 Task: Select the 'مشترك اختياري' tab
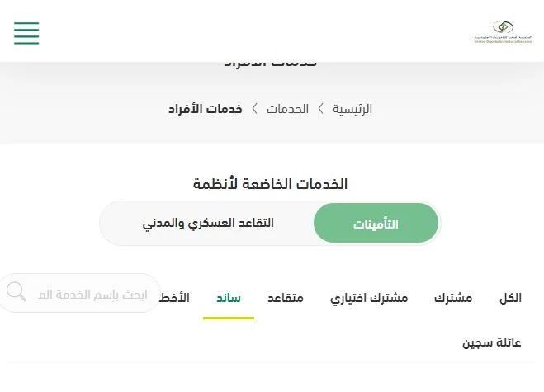(x=369, y=299)
